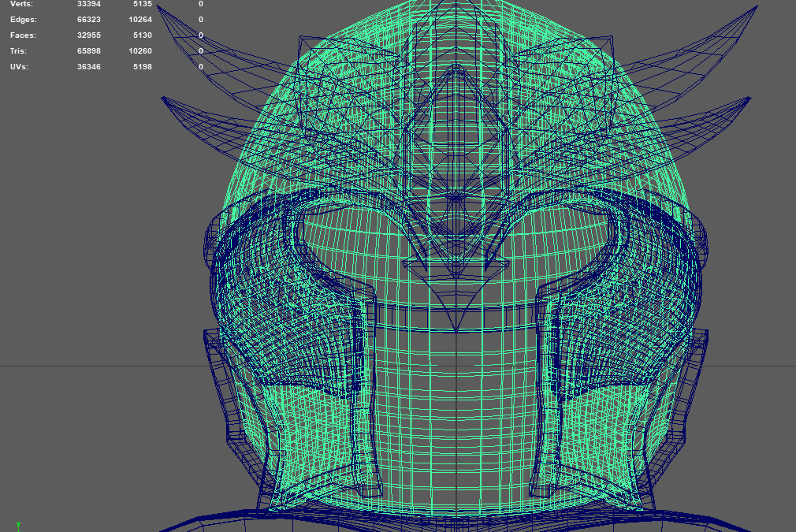Select the lower-left horn wireframe tip

click(164, 99)
